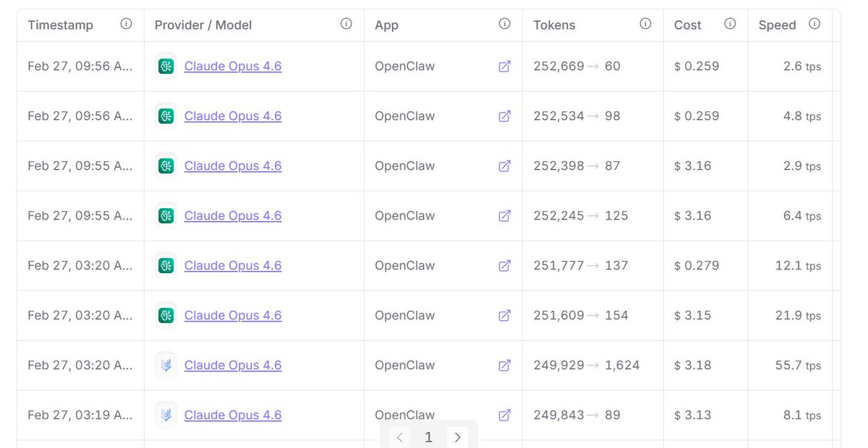Select the tokens value 251,609 → 154
Image resolution: width=868 pixels, height=448 pixels.
pos(581,316)
